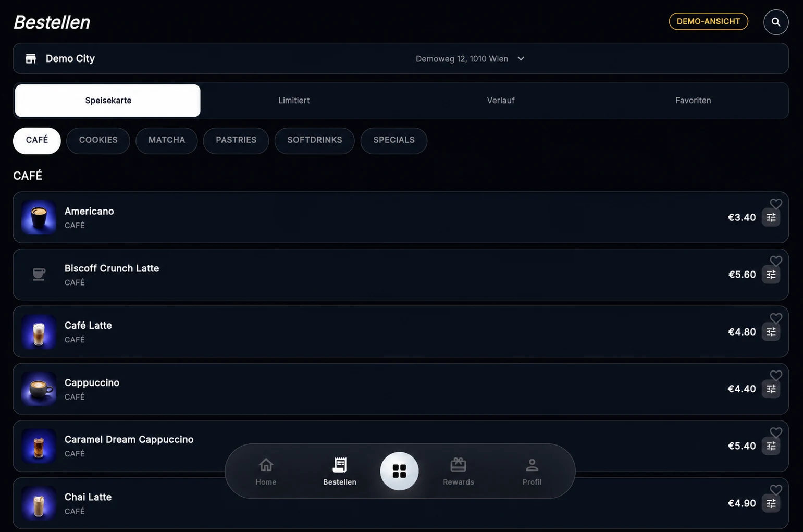This screenshot has width=803, height=532.
Task: Click the €4.40 price
Action: 742,389
